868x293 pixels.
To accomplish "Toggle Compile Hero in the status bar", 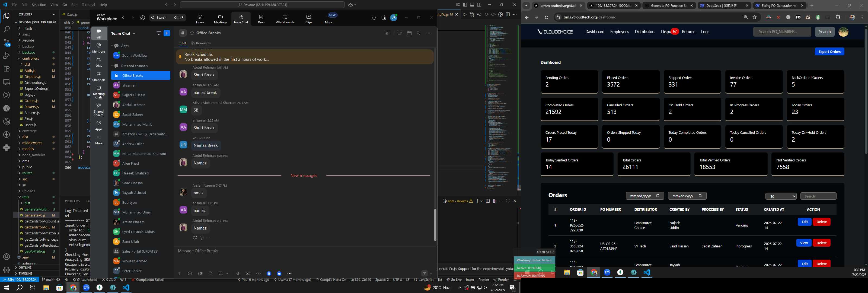I will [x=331, y=279].
